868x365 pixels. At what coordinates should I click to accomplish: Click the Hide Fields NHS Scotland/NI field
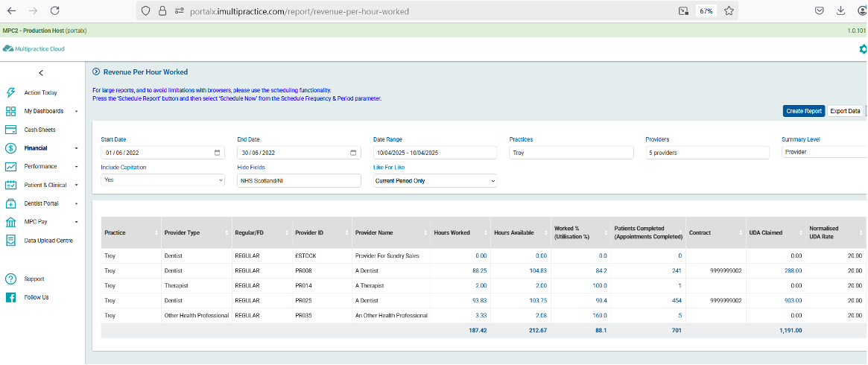coord(299,181)
